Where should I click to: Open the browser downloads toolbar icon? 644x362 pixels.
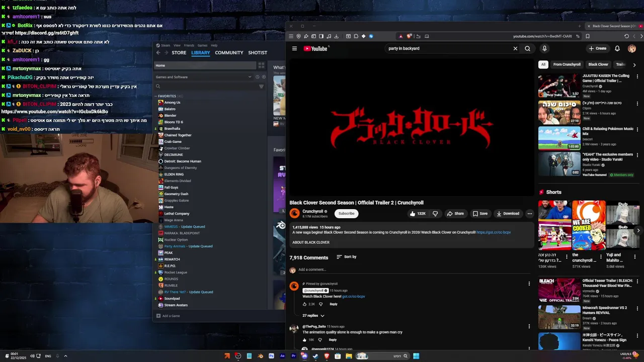pyautogui.click(x=336, y=36)
